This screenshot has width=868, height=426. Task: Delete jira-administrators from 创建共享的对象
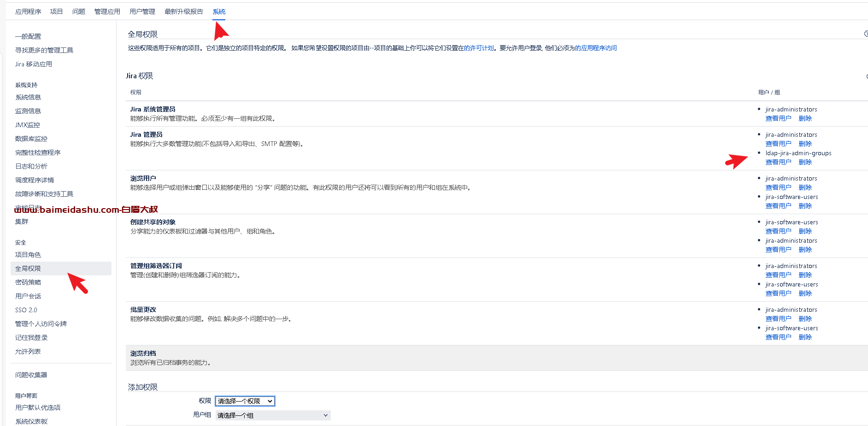point(805,250)
